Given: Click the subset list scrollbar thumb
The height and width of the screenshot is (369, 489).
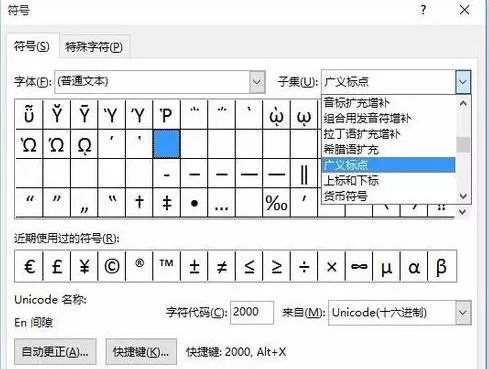Looking at the screenshot, I should point(463,144).
